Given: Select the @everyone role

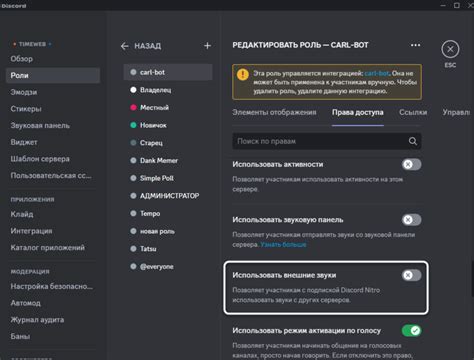Looking at the screenshot, I should [x=168, y=266].
